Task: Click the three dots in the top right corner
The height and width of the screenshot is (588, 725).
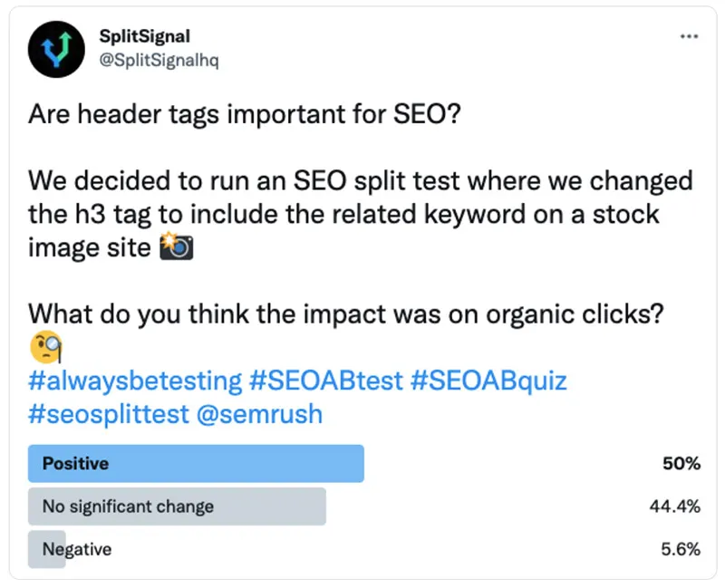Action: click(689, 36)
